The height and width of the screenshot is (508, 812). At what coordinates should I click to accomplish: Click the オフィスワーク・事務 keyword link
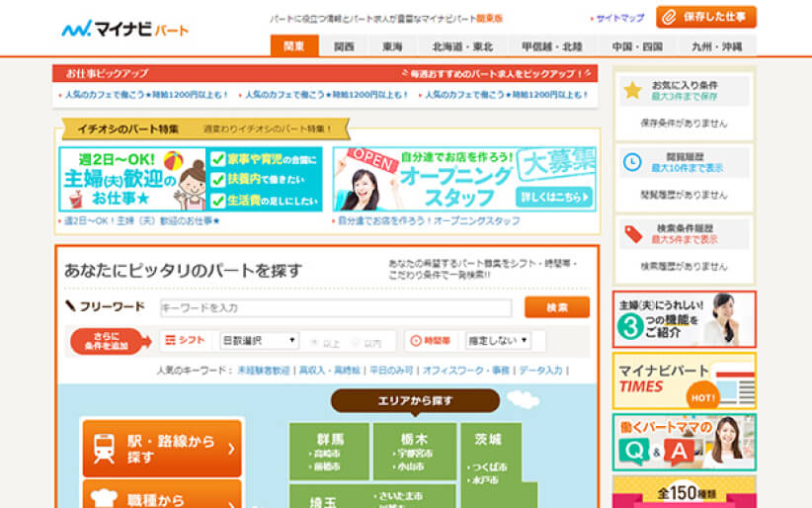point(466,370)
